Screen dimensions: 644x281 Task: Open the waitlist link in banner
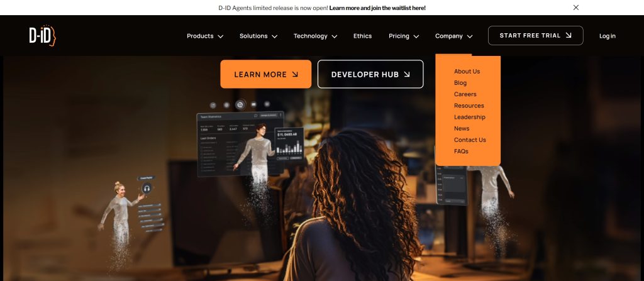377,8
